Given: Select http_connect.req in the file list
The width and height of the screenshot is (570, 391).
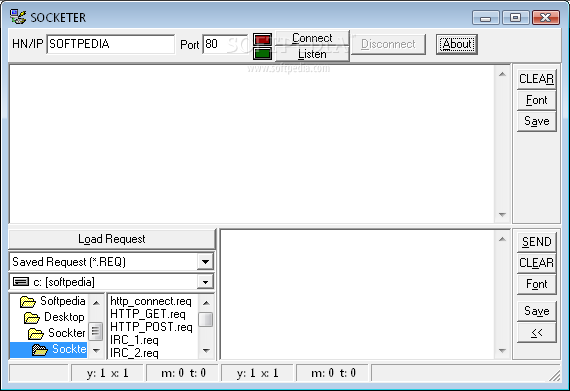Looking at the screenshot, I should pos(150,301).
